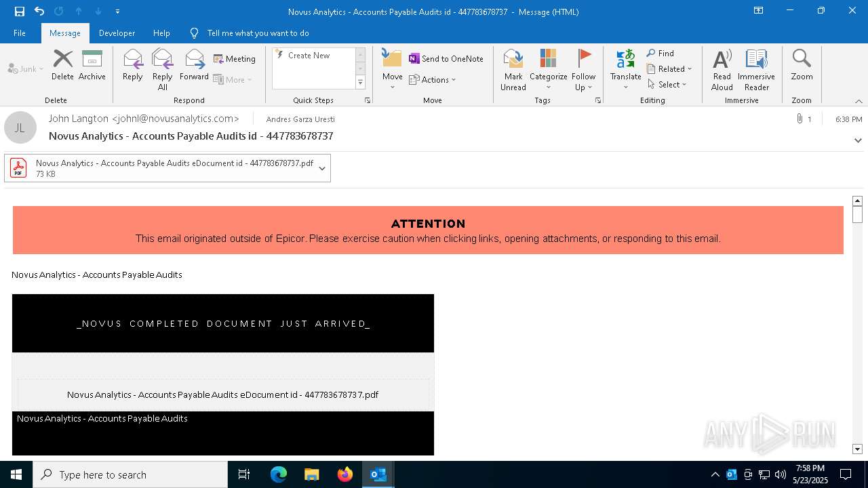868x488 pixels.
Task: Click the Undo arrow icon
Action: [39, 12]
